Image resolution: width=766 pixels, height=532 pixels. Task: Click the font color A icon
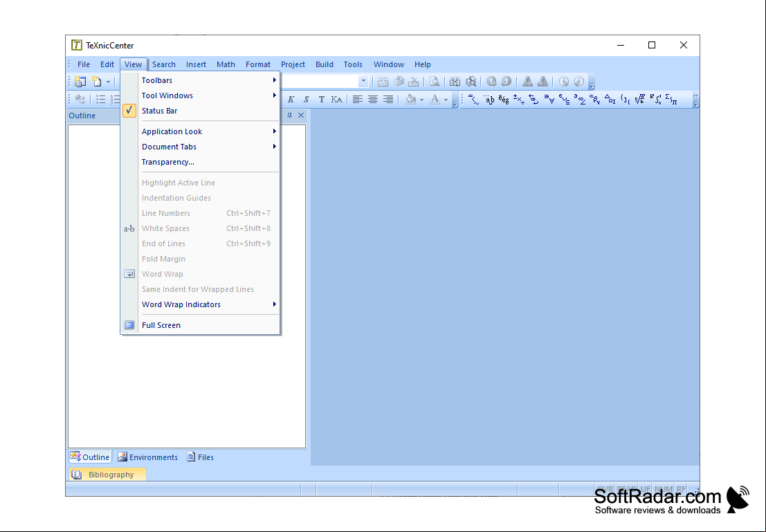point(435,100)
